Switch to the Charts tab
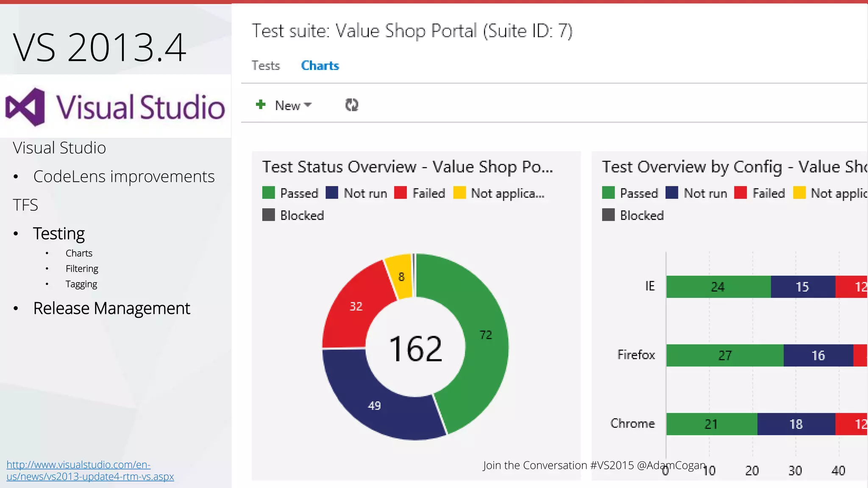The height and width of the screenshot is (488, 868). (320, 66)
